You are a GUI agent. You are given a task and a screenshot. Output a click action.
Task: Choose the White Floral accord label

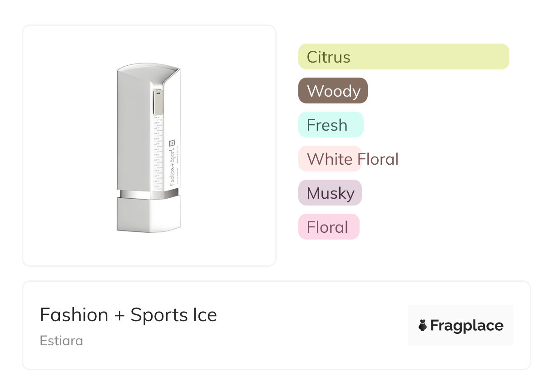[x=330, y=159]
